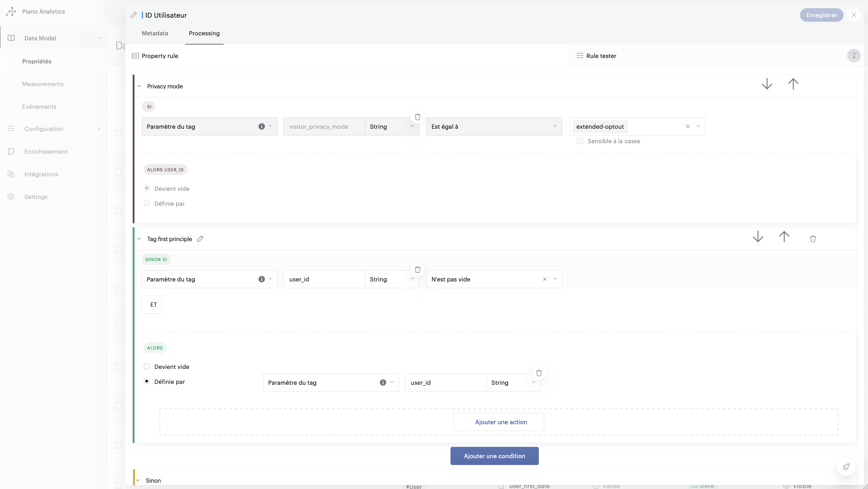The width and height of the screenshot is (868, 489).
Task: Select Définie par in Tag first principle
Action: click(147, 382)
